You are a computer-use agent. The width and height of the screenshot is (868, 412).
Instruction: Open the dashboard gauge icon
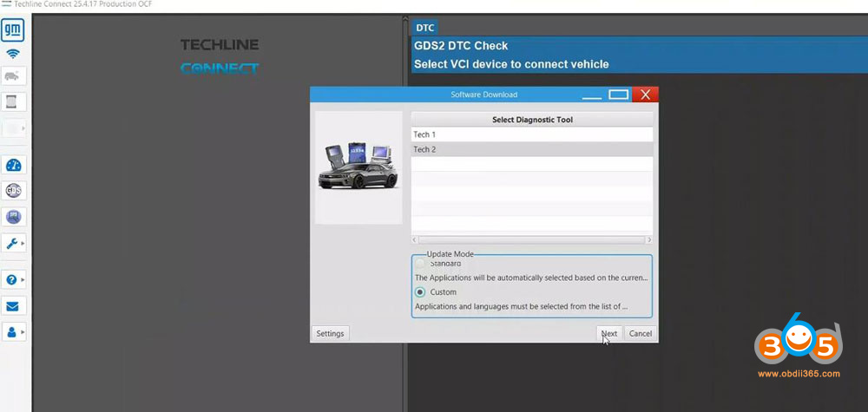click(13, 166)
